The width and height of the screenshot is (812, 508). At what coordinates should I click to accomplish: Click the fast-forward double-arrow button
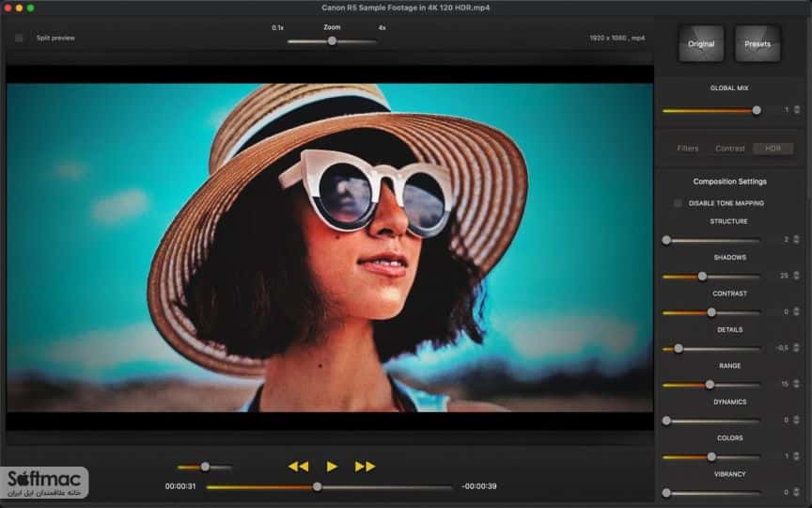coord(365,467)
